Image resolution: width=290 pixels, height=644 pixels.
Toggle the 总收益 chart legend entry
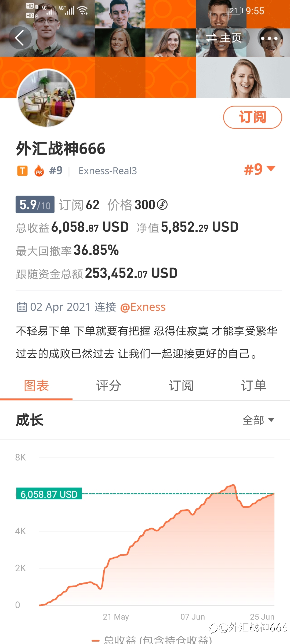point(152,640)
